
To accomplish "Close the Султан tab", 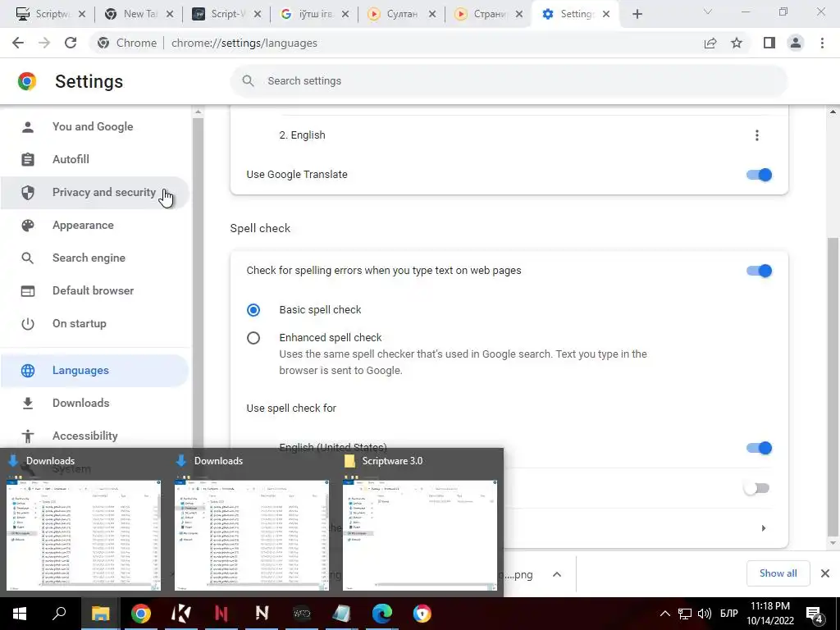I will click(x=431, y=15).
